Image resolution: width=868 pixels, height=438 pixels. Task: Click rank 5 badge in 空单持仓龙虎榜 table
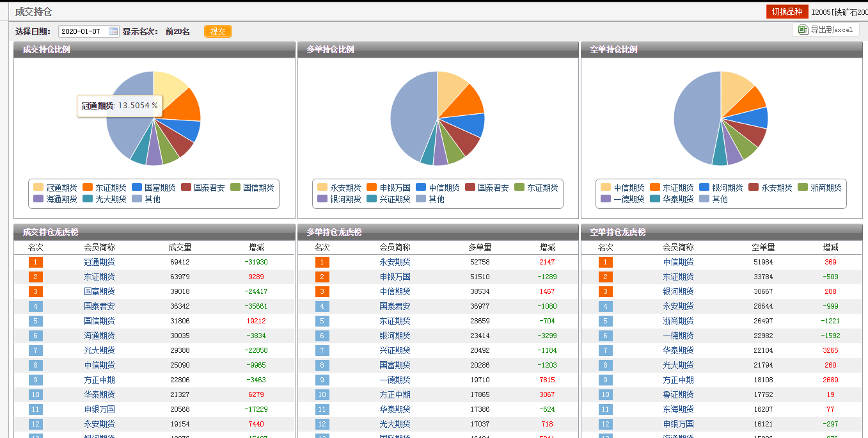[605, 321]
